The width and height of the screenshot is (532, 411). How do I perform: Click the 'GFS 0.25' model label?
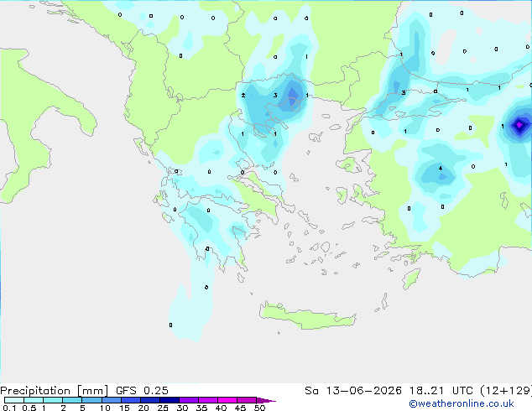pyautogui.click(x=142, y=390)
